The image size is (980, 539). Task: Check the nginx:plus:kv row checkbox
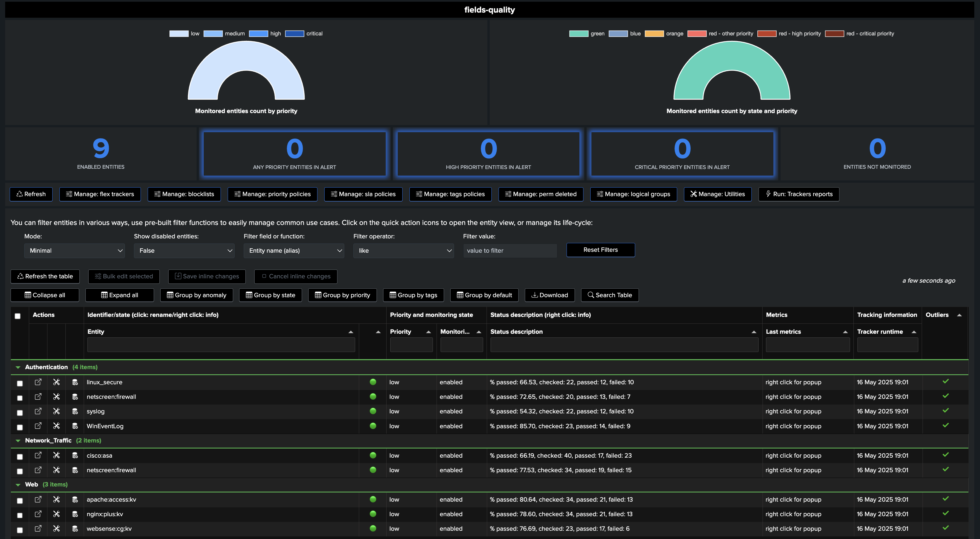point(20,515)
